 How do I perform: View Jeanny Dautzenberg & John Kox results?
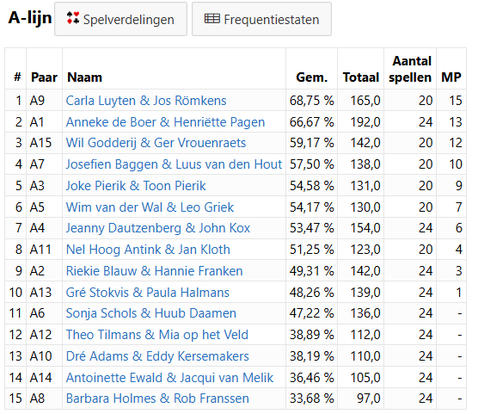pos(158,228)
